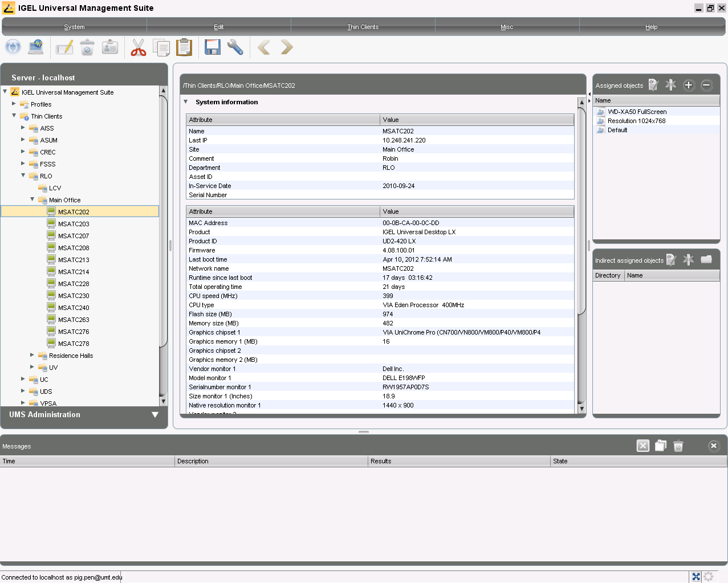The width and height of the screenshot is (728, 583).
Task: Select thin client MSATC203 in tree
Action: [74, 224]
